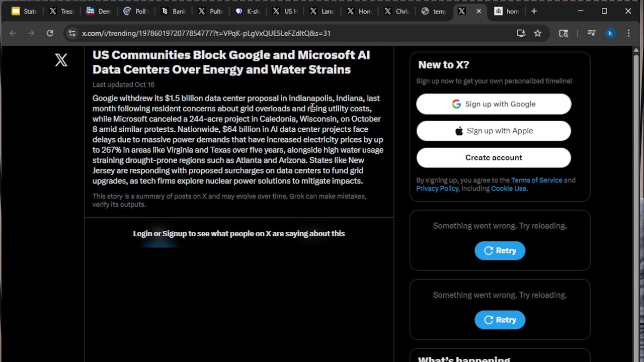The image size is (644, 362).
Task: Click Sign up with Google button
Action: click(494, 104)
